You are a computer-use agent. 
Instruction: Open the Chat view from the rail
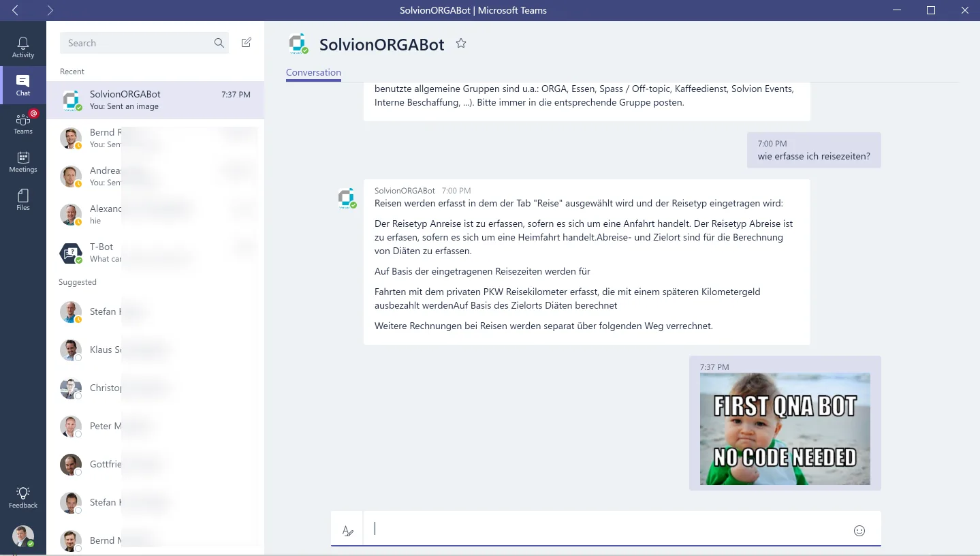coord(22,84)
